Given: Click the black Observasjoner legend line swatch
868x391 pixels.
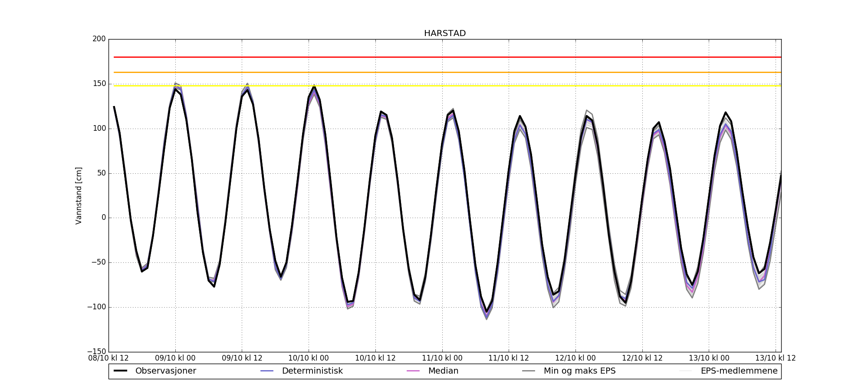Looking at the screenshot, I should coord(120,371).
